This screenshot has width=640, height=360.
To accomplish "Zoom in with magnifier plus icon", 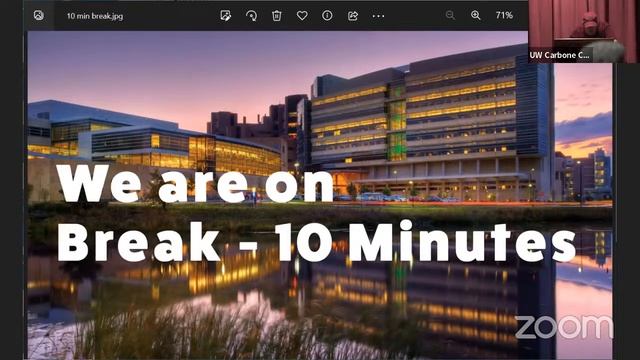I will click(476, 16).
